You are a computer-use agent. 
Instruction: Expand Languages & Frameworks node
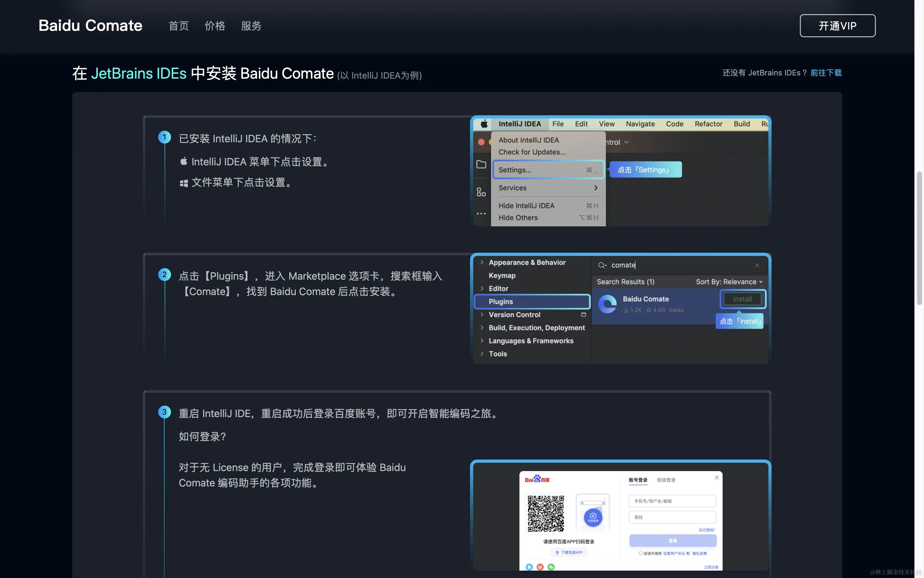click(482, 340)
